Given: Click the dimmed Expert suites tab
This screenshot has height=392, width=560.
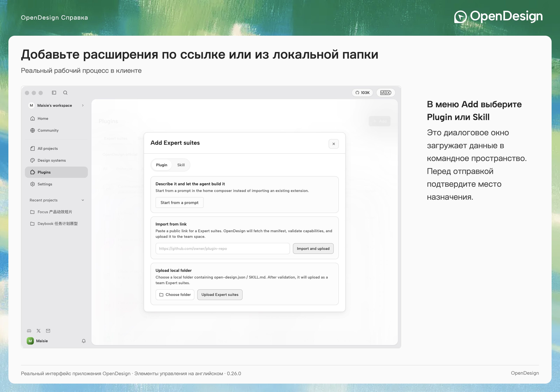Looking at the screenshot, I should click(116, 139).
